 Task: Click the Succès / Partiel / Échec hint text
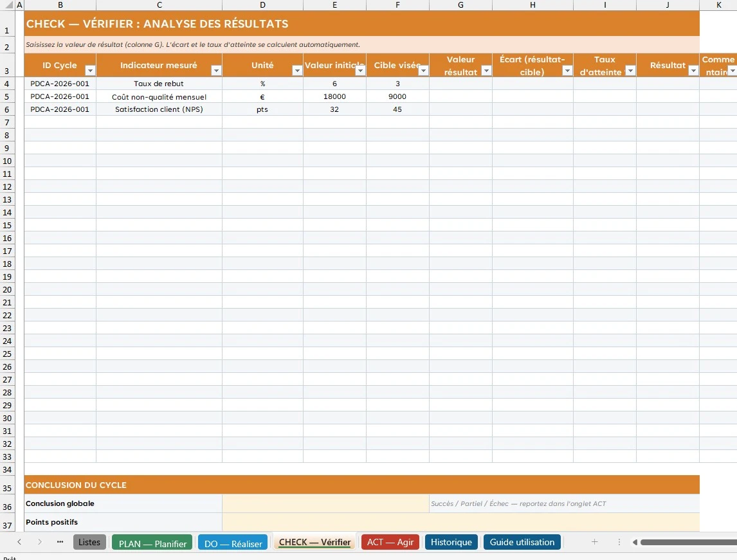click(518, 503)
